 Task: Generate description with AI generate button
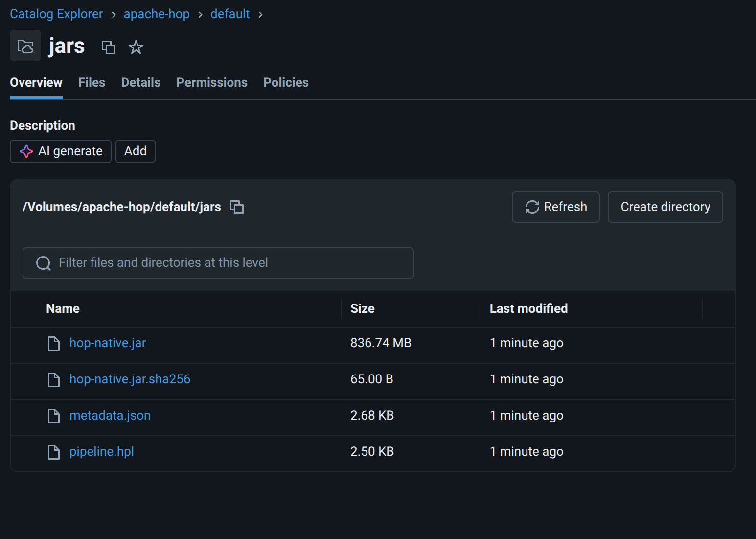click(x=61, y=151)
